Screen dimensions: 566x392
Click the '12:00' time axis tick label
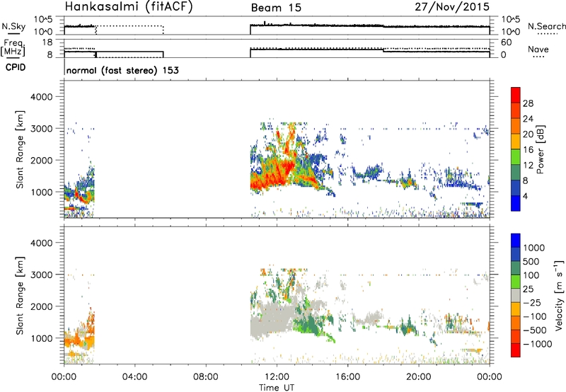pos(277,377)
